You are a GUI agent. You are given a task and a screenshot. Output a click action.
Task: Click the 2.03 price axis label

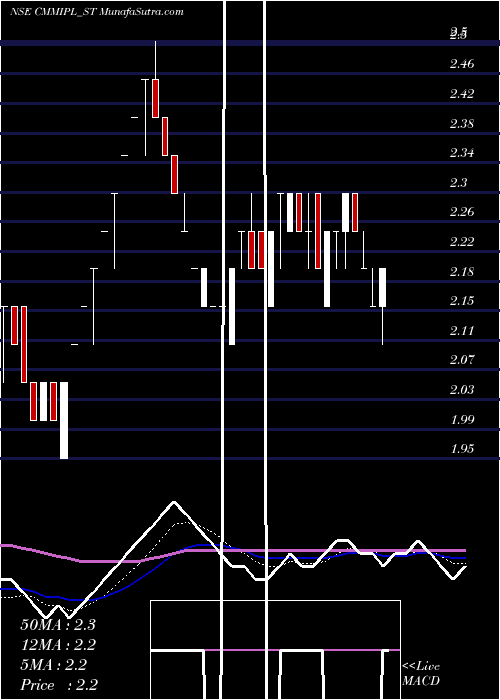[462, 390]
